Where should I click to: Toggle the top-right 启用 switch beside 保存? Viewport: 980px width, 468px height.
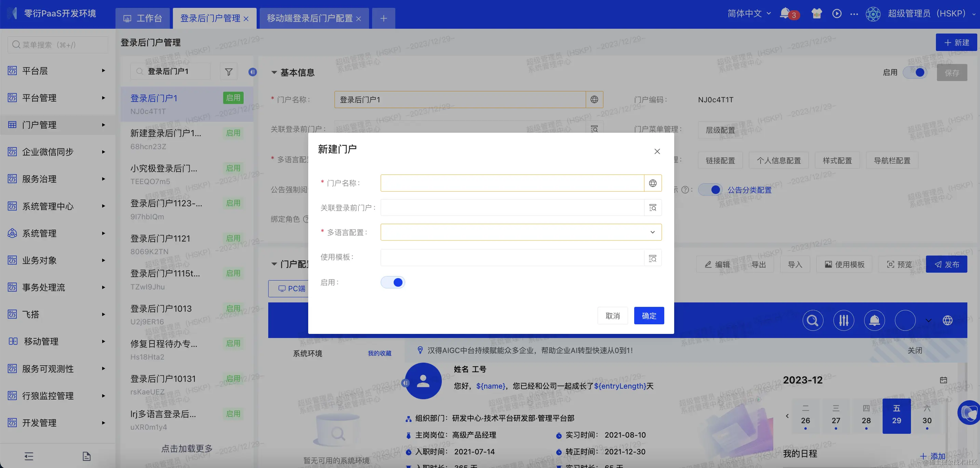tap(915, 72)
